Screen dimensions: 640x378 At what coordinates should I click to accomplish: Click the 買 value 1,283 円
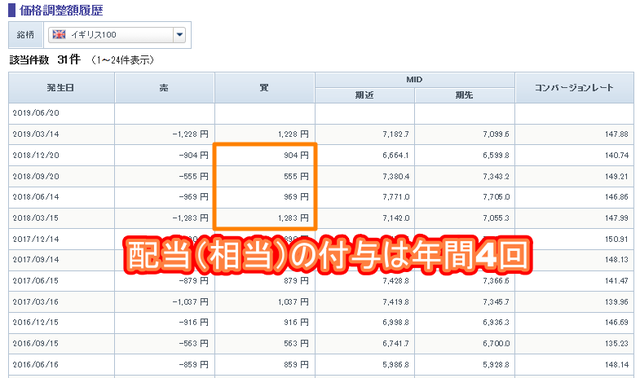point(293,218)
